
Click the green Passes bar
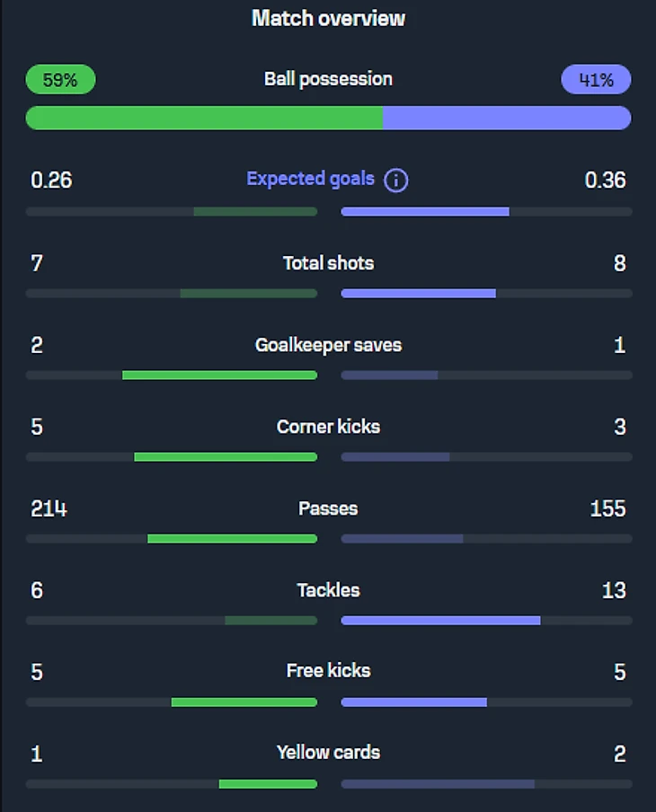[x=232, y=539]
